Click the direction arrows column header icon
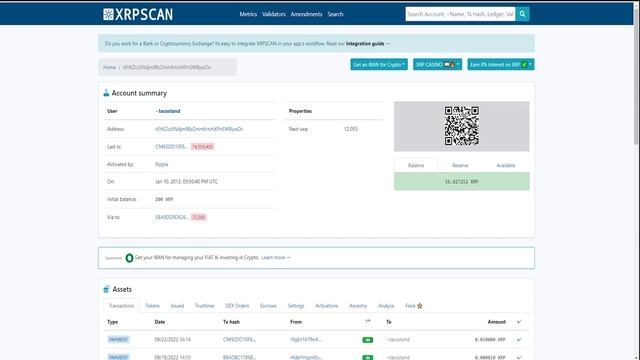This screenshot has height=360, width=640. (x=368, y=322)
